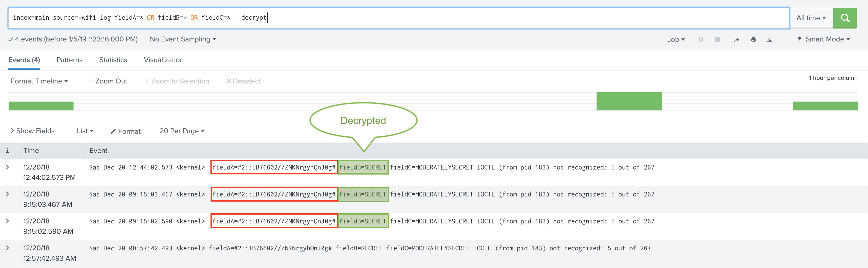868x268 pixels.
Task: Open the Job dropdown menu
Action: coord(676,39)
